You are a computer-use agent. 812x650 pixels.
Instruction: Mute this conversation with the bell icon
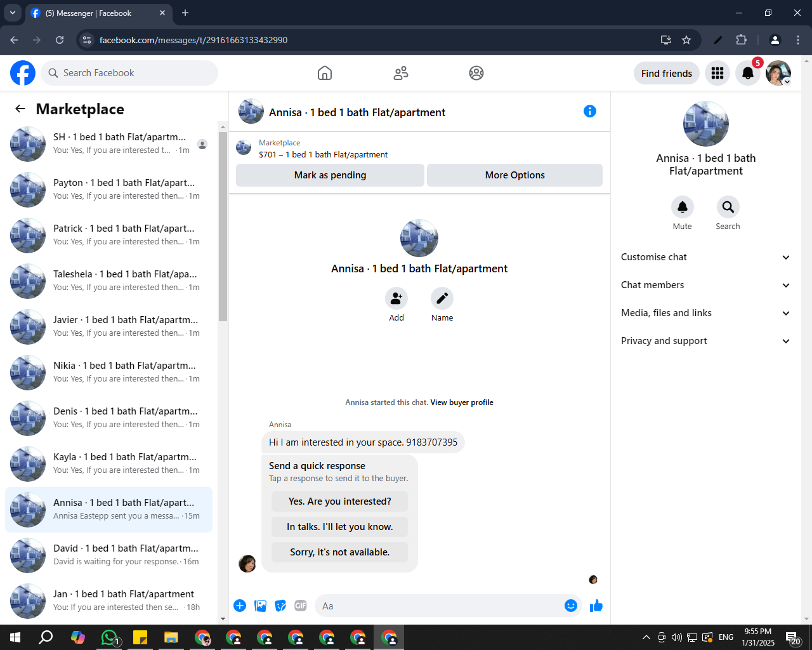pyautogui.click(x=683, y=207)
